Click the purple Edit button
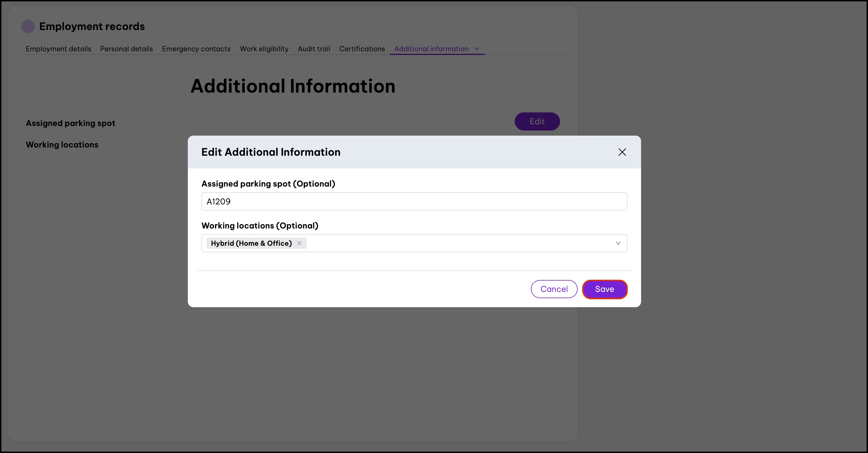Viewport: 868px width, 453px height. pos(537,121)
